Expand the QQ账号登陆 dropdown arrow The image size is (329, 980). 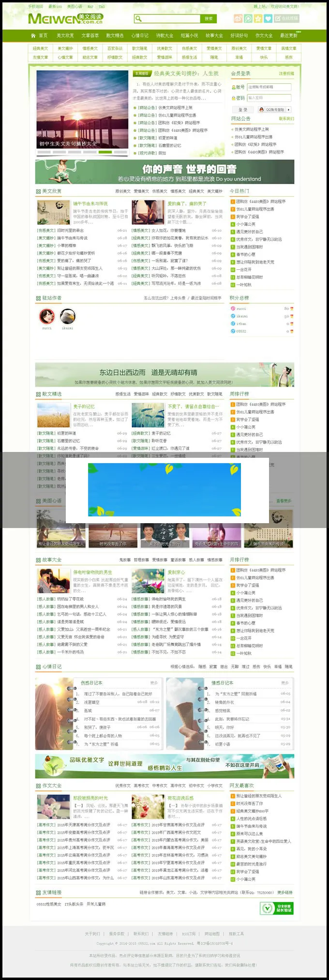point(288,110)
